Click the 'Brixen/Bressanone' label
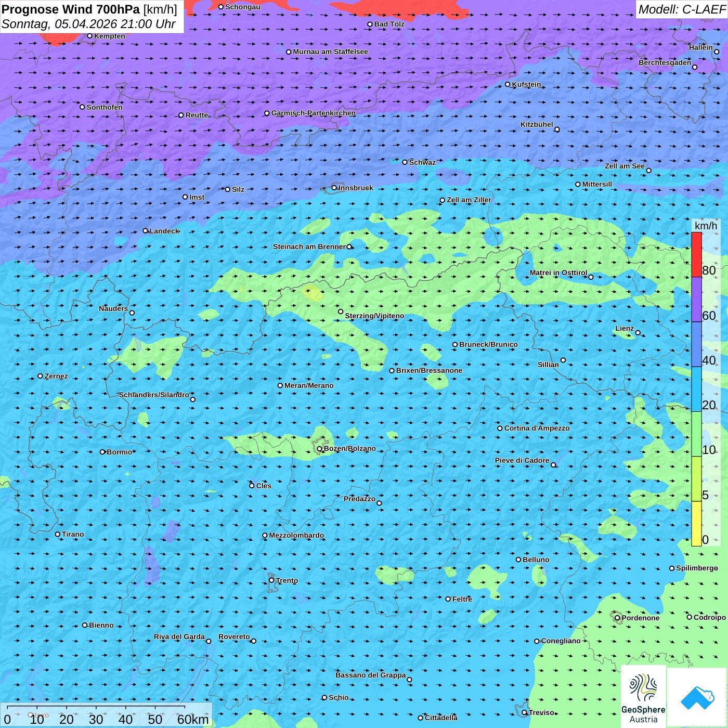The height and width of the screenshot is (728, 728). pyautogui.click(x=429, y=370)
